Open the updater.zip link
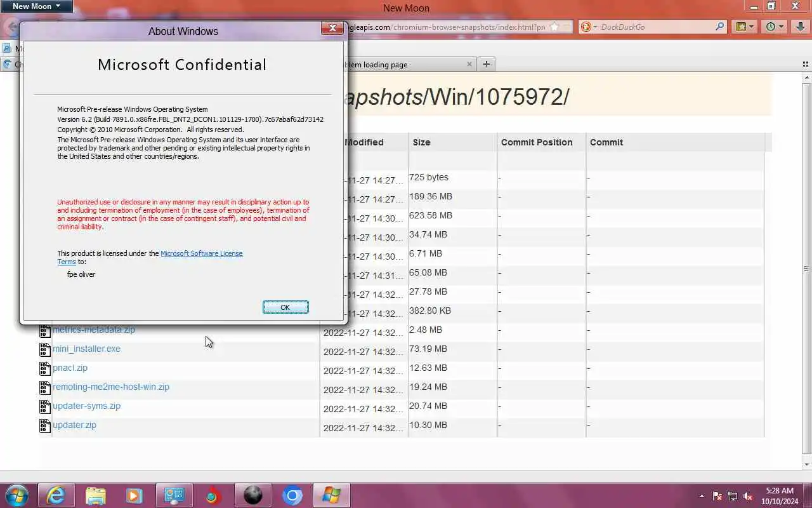812x508 pixels. coord(74,425)
